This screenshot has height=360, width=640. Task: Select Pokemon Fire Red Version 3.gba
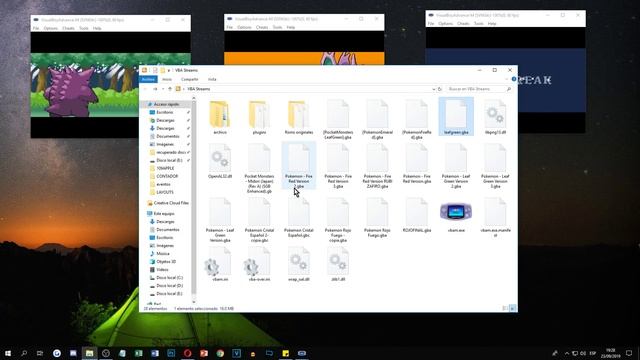(338, 166)
